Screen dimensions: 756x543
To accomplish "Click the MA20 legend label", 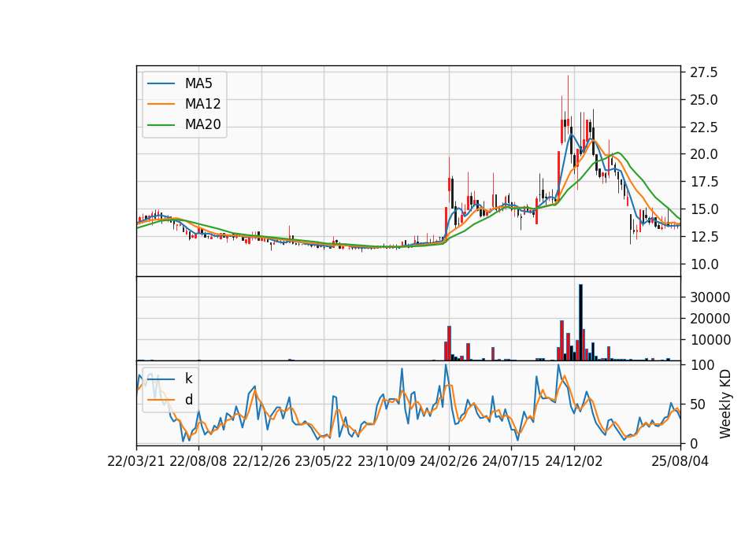I will click(x=202, y=124).
